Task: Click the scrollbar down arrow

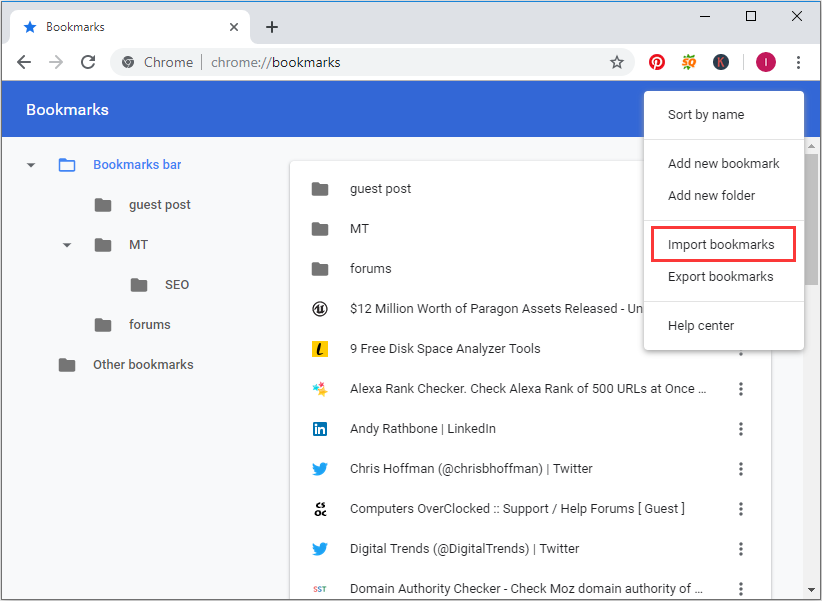Action: point(812,591)
